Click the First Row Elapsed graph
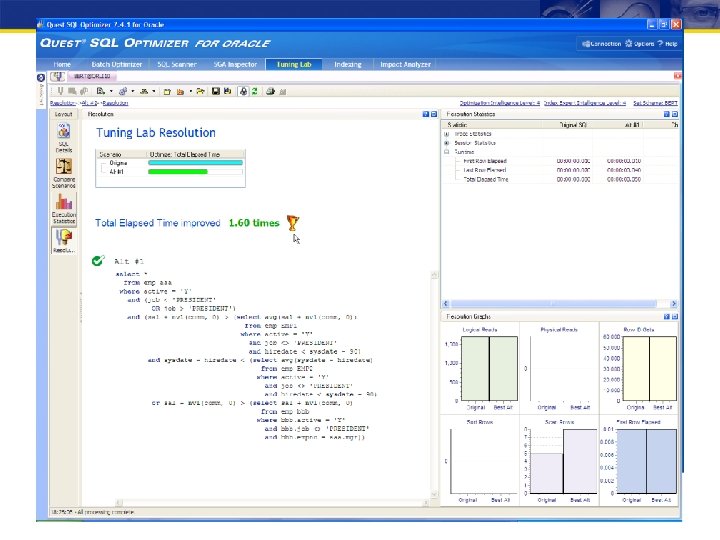The width and height of the screenshot is (720, 540). point(639,461)
